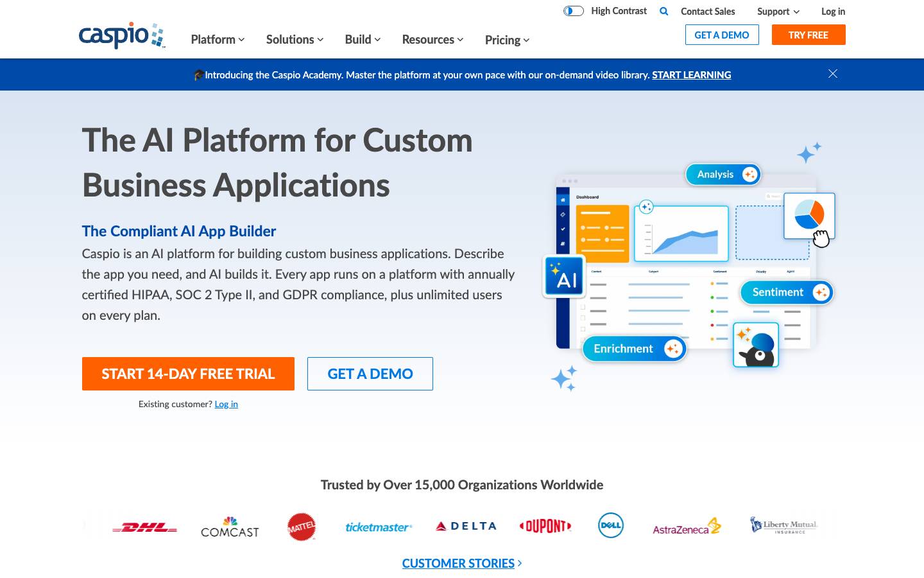Click the DHL logo

click(144, 527)
